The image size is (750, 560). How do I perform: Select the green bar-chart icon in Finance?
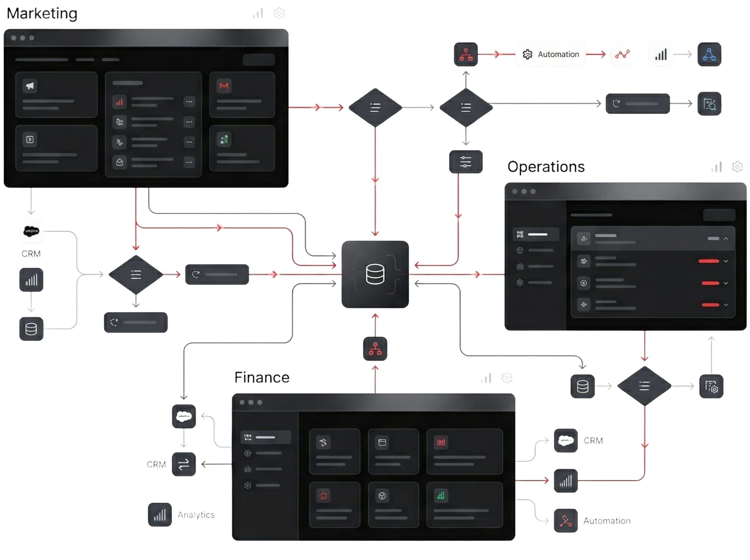coord(441,496)
